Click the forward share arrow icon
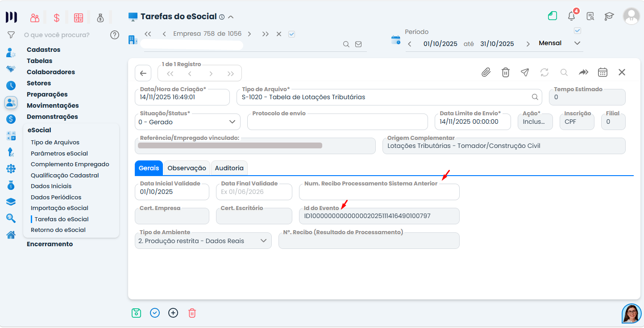This screenshot has height=328, width=644. tap(584, 72)
